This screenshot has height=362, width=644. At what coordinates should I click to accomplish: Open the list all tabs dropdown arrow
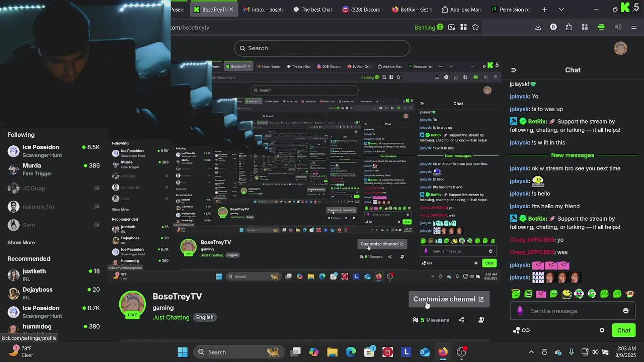(x=561, y=10)
